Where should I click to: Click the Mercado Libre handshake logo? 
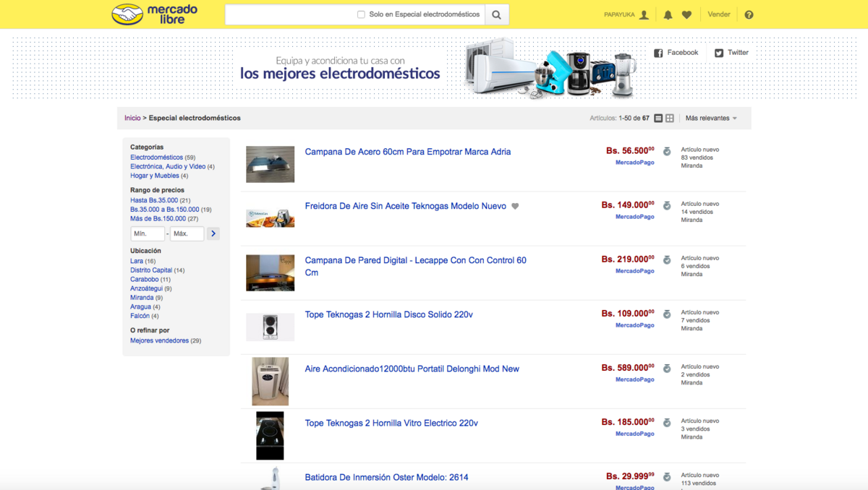click(x=127, y=14)
